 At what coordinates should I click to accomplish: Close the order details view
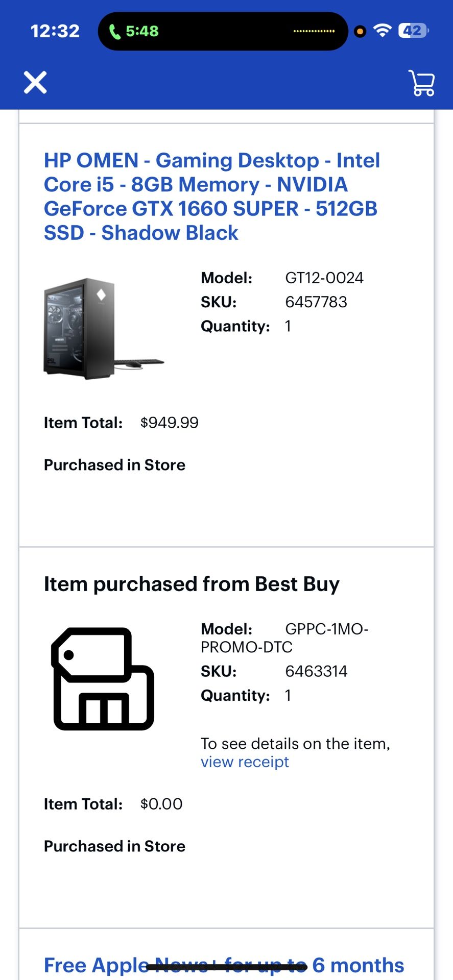point(35,82)
